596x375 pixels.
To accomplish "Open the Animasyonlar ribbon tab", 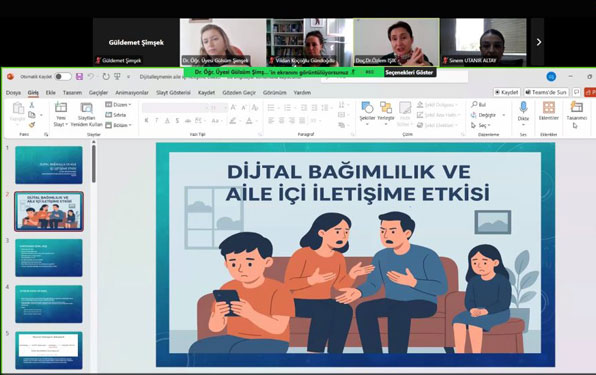I will pos(132,92).
